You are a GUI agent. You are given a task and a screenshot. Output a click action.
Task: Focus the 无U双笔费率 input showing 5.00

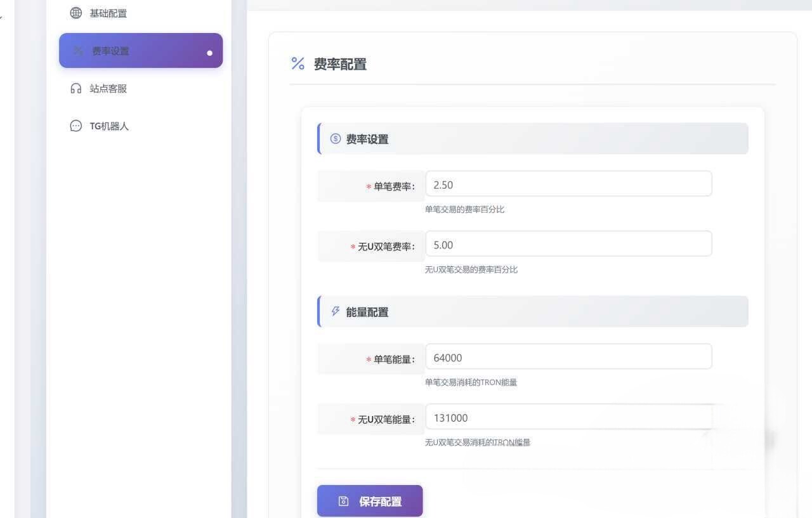(568, 244)
